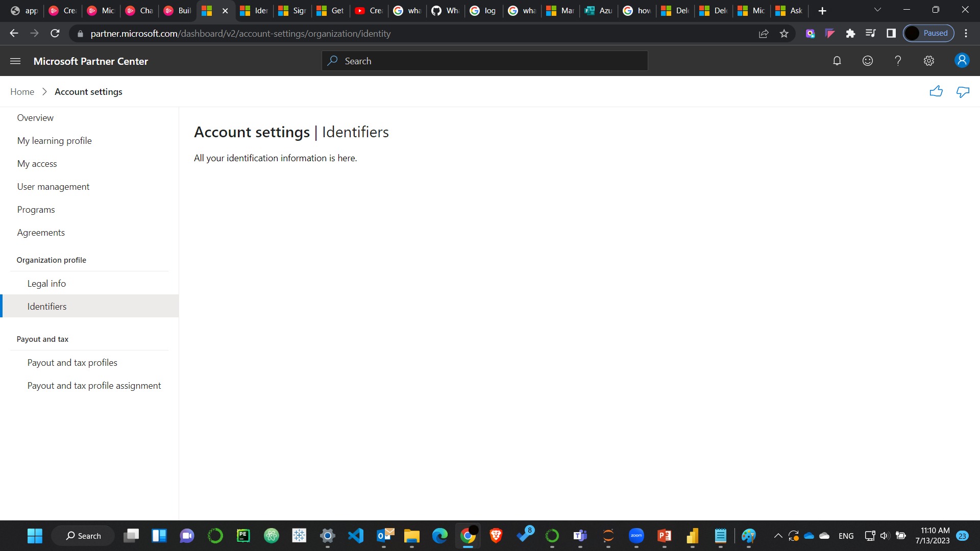
Task: Expand the Organization profile section
Action: pos(51,259)
